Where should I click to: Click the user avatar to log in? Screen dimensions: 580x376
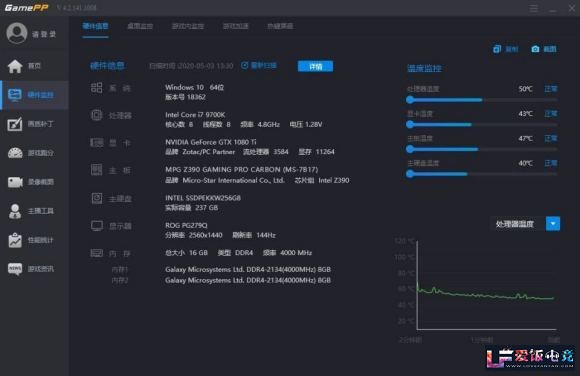[x=17, y=33]
